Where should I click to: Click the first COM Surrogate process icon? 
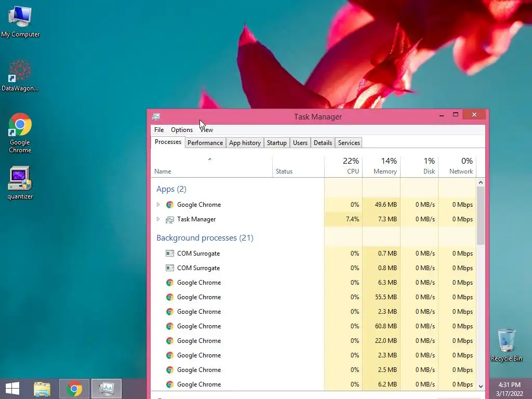point(170,254)
